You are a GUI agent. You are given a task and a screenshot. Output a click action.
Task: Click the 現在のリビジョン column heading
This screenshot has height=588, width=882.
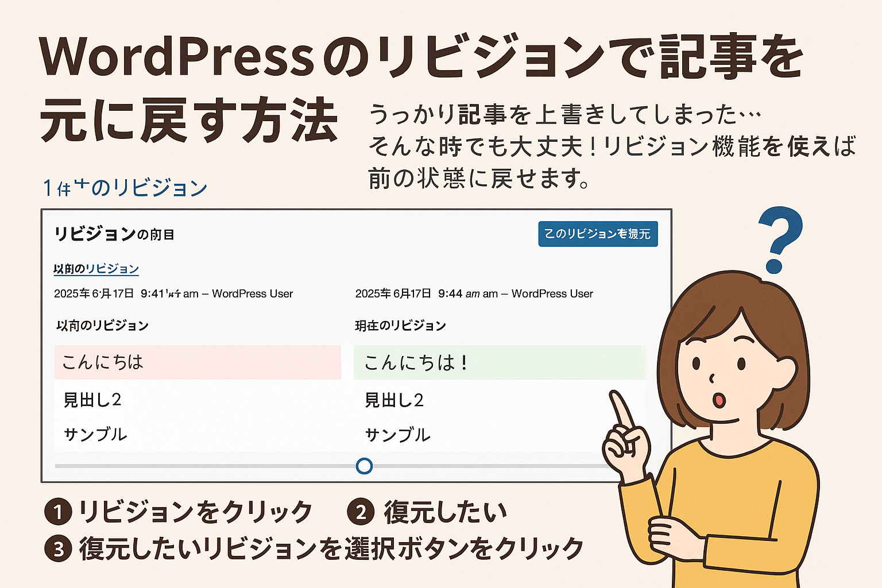coord(400,326)
